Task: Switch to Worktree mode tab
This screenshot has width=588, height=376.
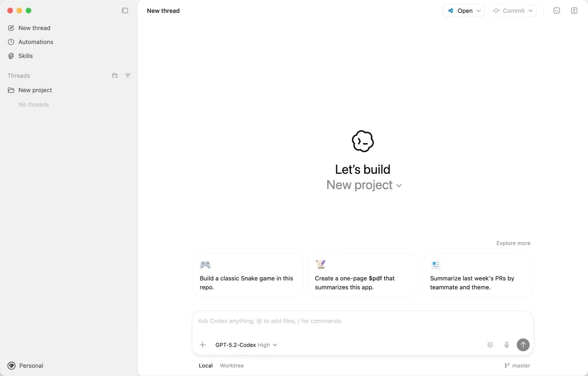Action: point(232,366)
